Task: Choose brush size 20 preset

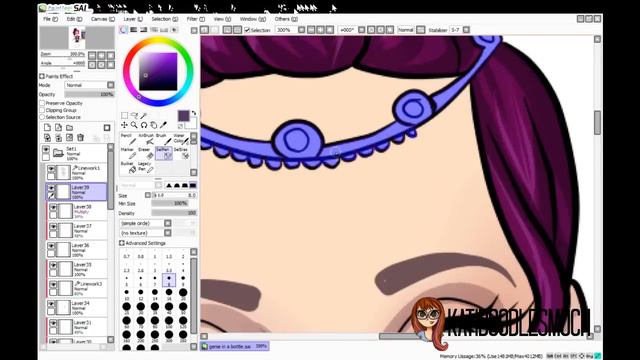Action: pos(183,293)
